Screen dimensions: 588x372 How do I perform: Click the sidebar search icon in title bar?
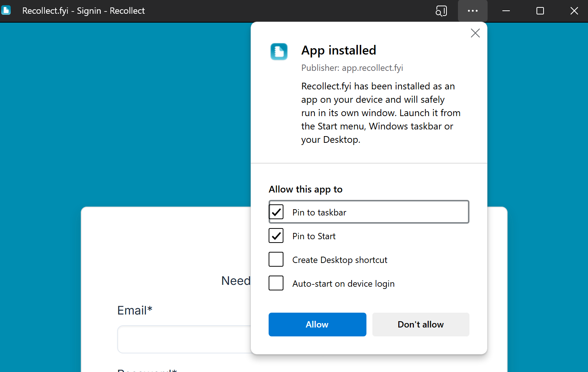441,11
